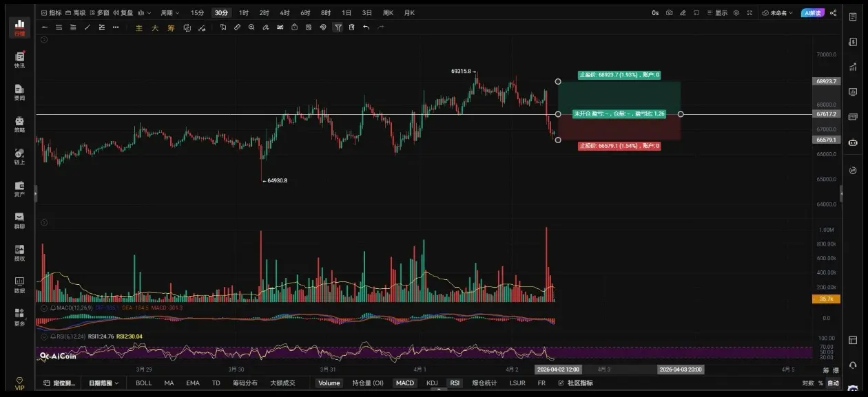Image resolution: width=868 pixels, height=397 pixels.
Task: Click the 社区指标 community indicators link
Action: [x=575, y=383]
